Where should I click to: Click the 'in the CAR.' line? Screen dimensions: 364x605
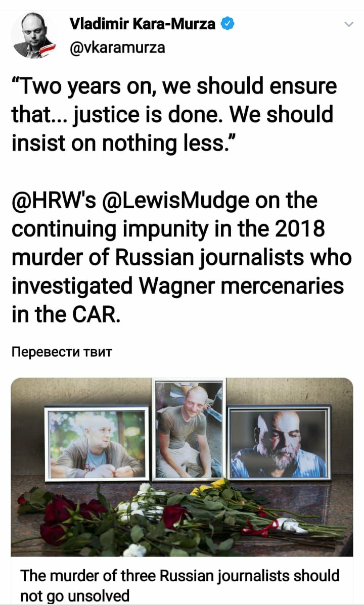pyautogui.click(x=66, y=314)
